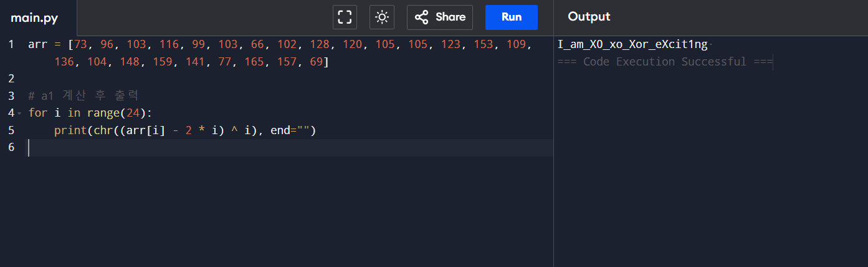This screenshot has width=868, height=267.
Task: Select the main.py file tab
Action: 34,18
